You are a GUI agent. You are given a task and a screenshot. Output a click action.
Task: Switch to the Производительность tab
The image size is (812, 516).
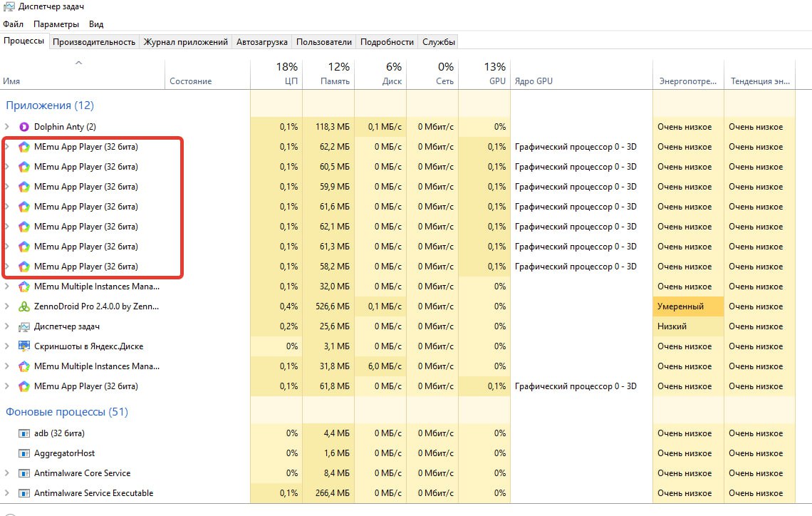[94, 42]
